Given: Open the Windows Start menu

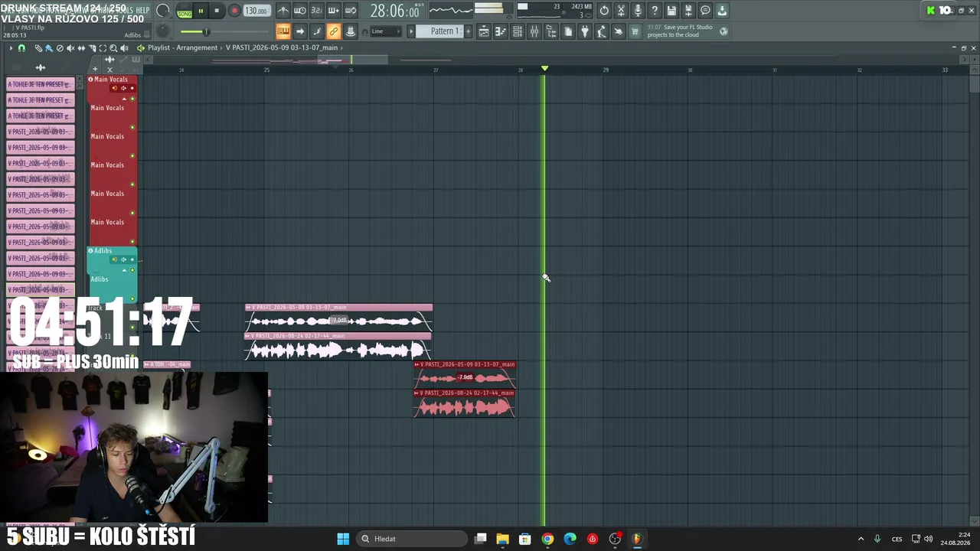Looking at the screenshot, I should click(343, 539).
